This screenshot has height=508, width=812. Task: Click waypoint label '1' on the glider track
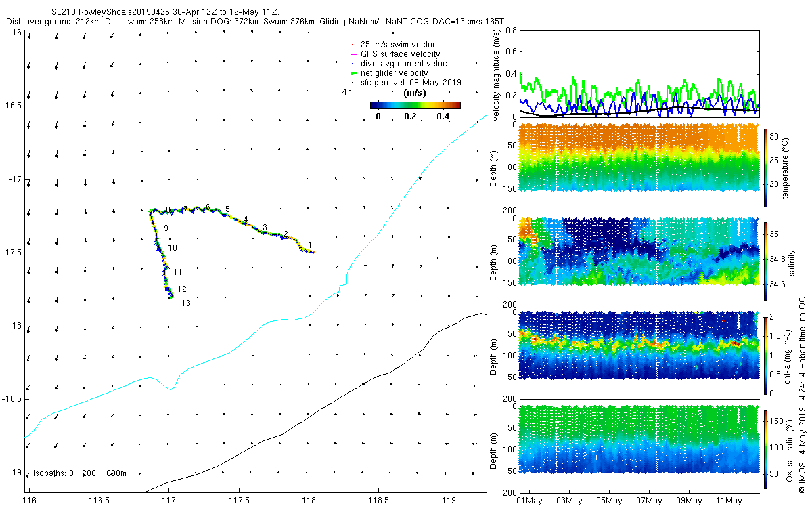[309, 245]
